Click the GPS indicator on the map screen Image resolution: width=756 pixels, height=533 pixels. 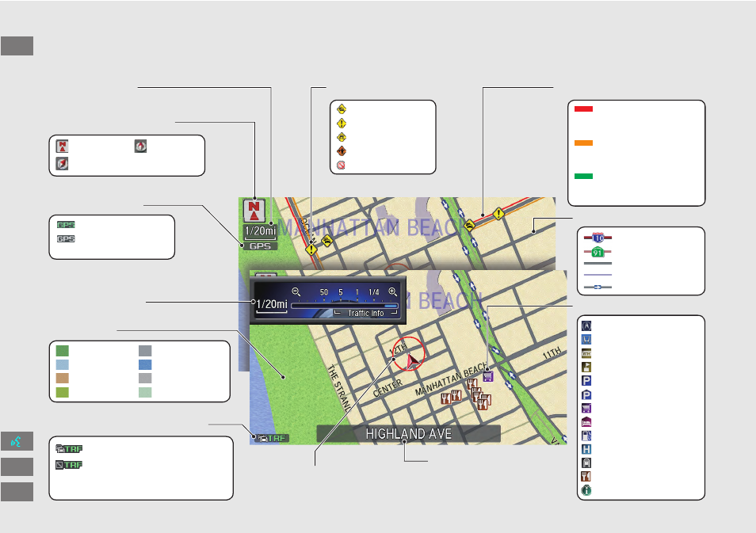tap(260, 246)
